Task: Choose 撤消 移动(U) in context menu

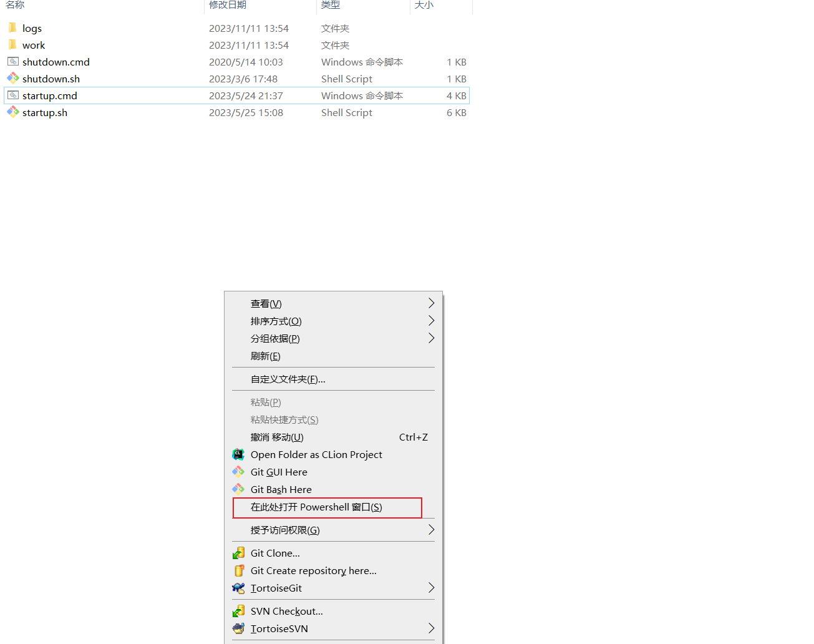Action: (x=333, y=437)
